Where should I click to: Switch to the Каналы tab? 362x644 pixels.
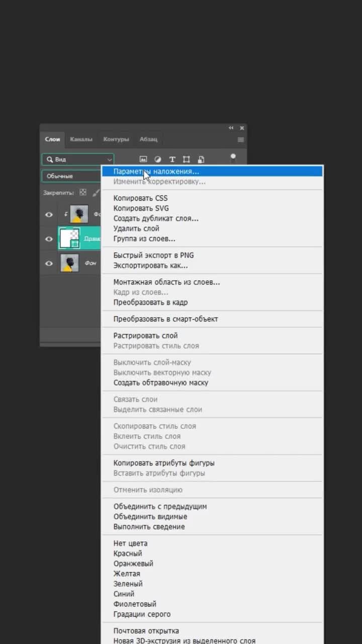point(81,139)
